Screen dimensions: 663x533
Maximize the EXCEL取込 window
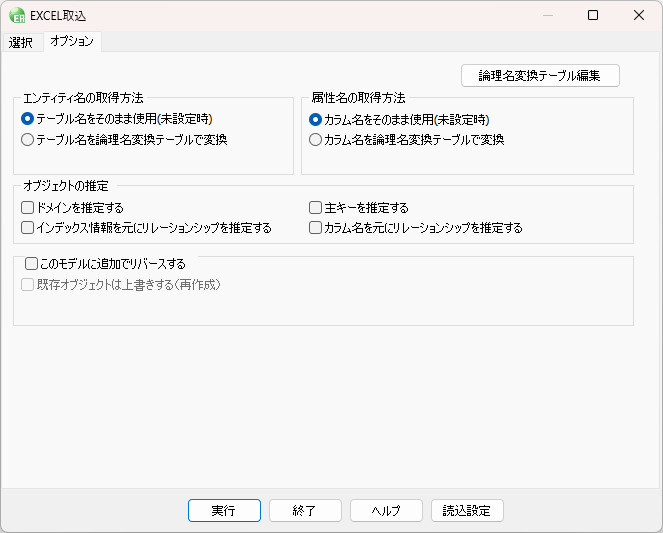click(593, 15)
